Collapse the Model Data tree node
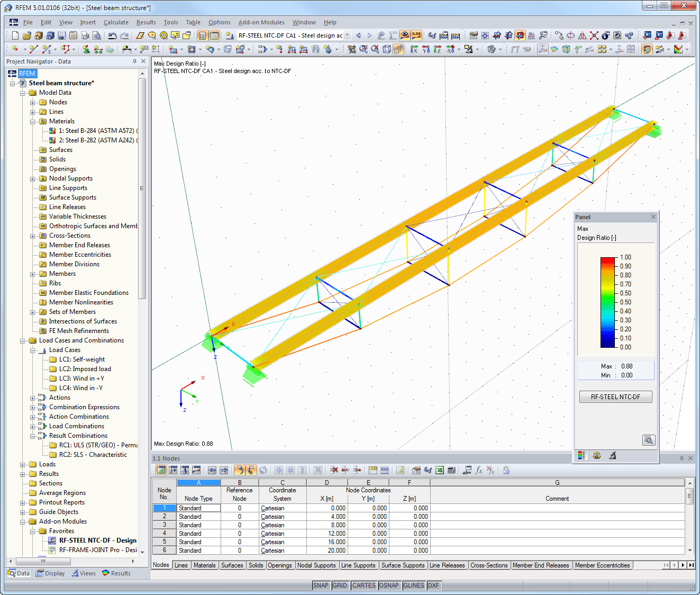Image resolution: width=700 pixels, height=595 pixels. [23, 93]
